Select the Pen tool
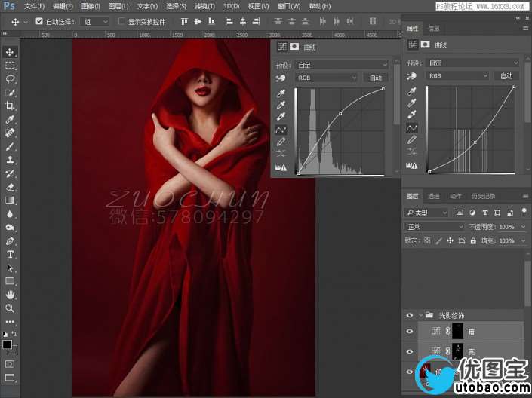This screenshot has width=532, height=398. pyautogui.click(x=10, y=241)
